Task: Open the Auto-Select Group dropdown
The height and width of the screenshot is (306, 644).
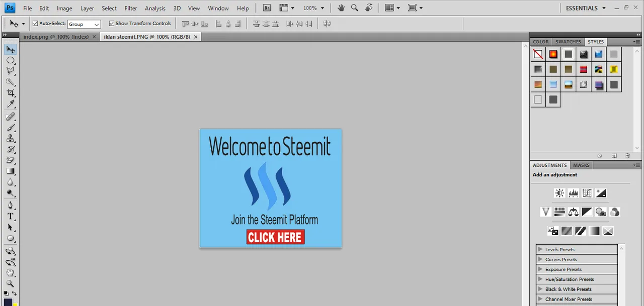Action: coord(84,24)
